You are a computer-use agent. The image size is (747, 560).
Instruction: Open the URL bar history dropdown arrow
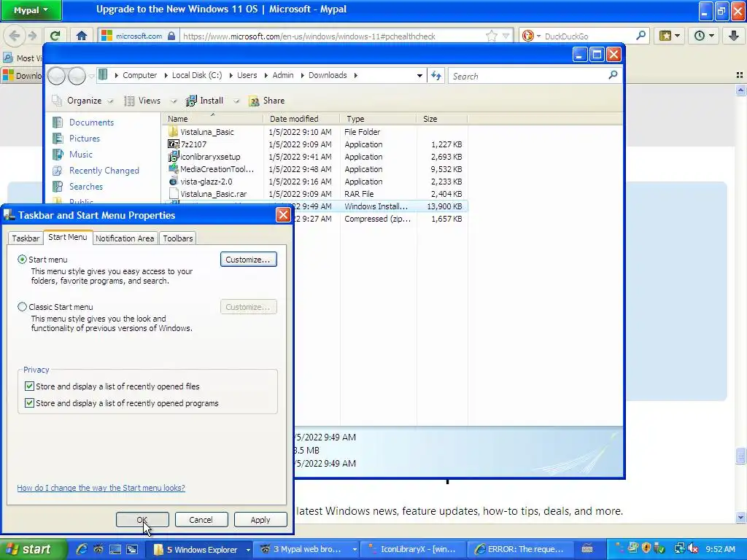coord(506,36)
